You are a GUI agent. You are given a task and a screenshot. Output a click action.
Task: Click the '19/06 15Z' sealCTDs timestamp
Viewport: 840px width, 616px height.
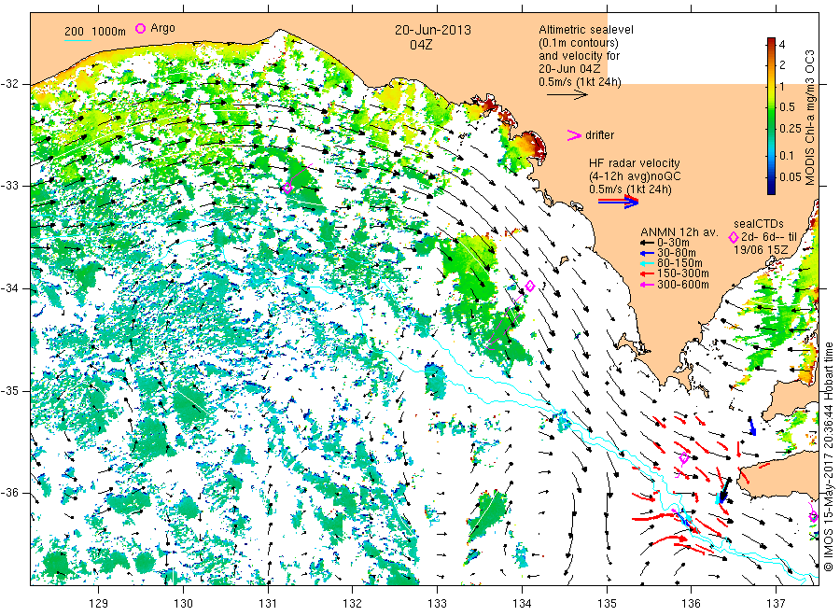[761, 250]
